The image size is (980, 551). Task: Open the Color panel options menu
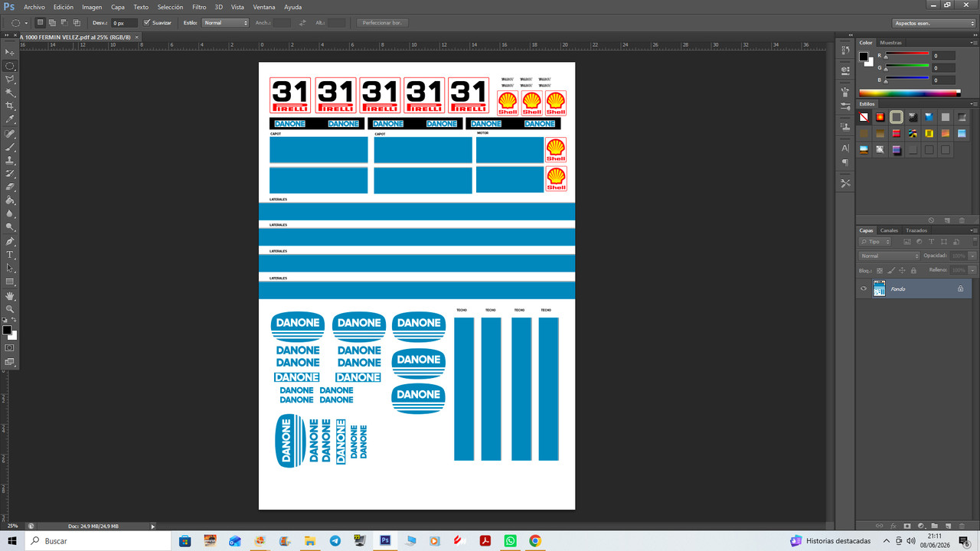(974, 43)
